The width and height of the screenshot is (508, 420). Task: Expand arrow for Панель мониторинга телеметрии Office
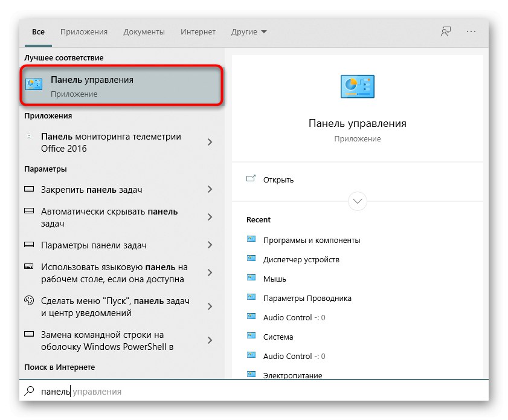(210, 142)
